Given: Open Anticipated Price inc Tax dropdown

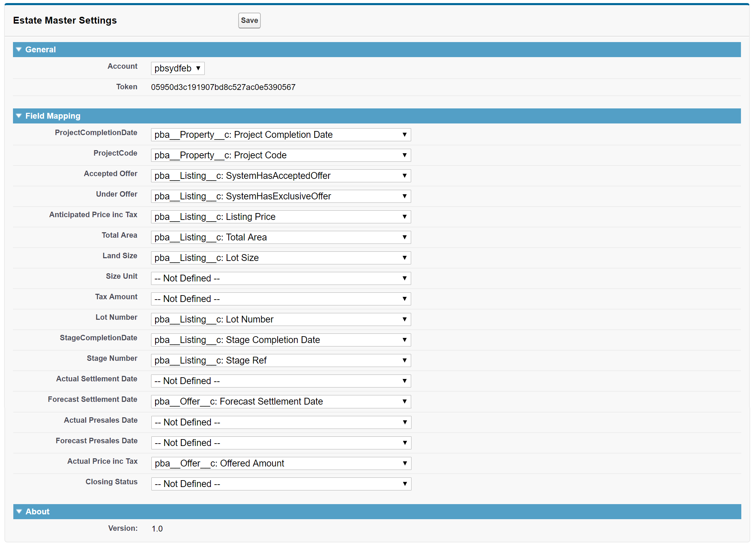Looking at the screenshot, I should coord(281,217).
